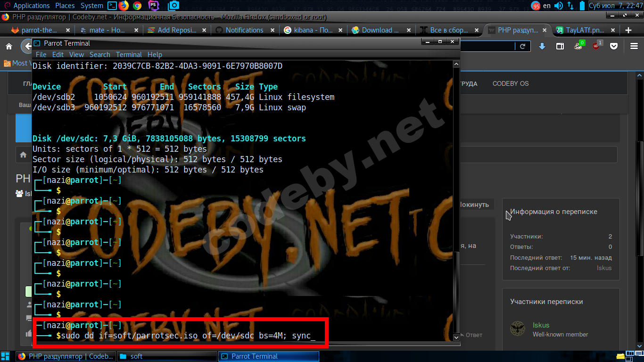Check the battery status indicator

[582, 6]
